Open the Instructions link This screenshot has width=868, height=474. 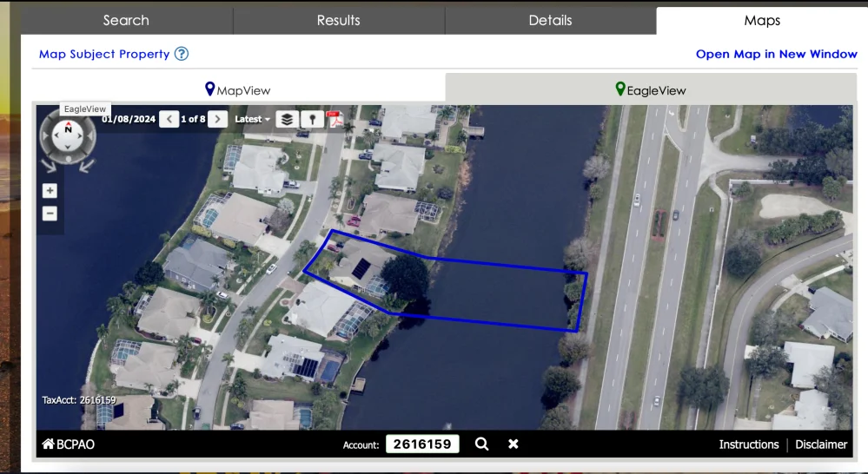pyautogui.click(x=748, y=444)
